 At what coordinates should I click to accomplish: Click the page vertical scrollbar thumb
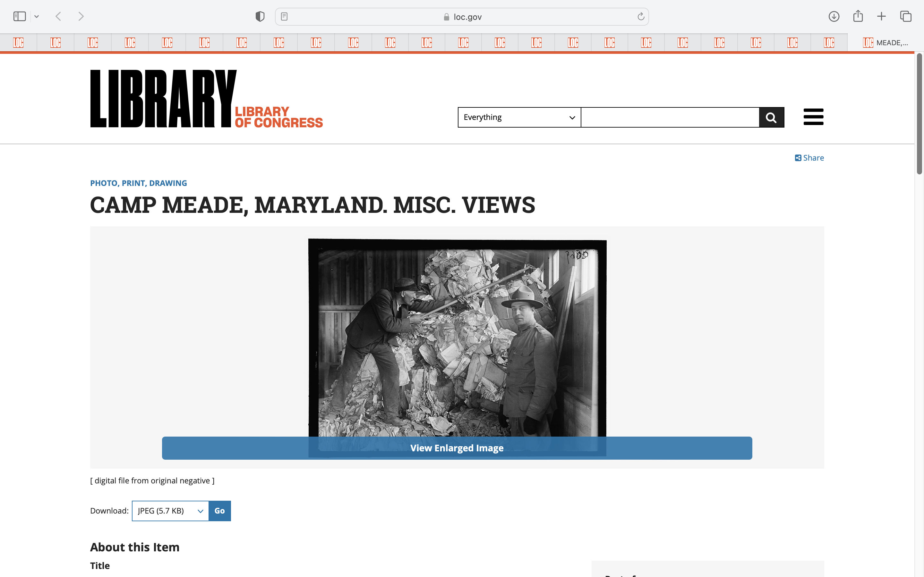coord(919,114)
